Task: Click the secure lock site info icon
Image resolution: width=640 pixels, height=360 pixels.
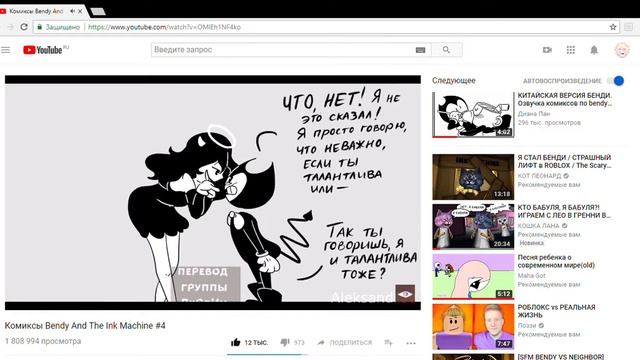Action: [40, 27]
